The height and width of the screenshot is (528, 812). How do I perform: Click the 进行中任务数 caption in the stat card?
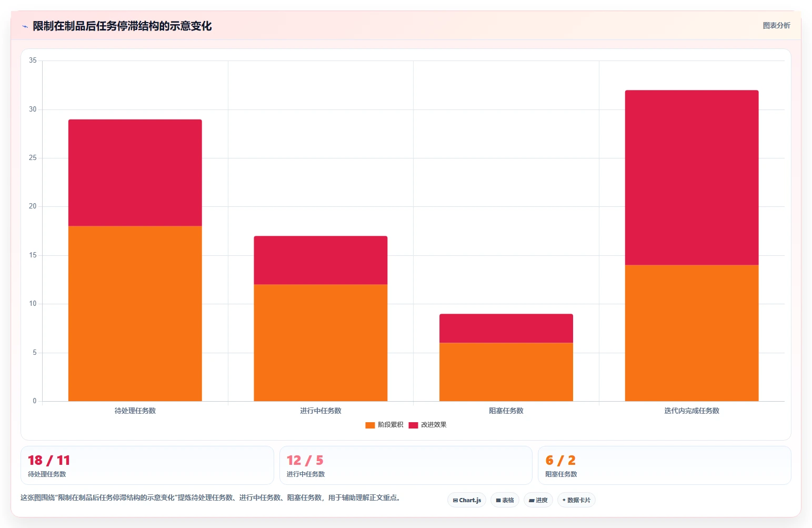coord(306,474)
